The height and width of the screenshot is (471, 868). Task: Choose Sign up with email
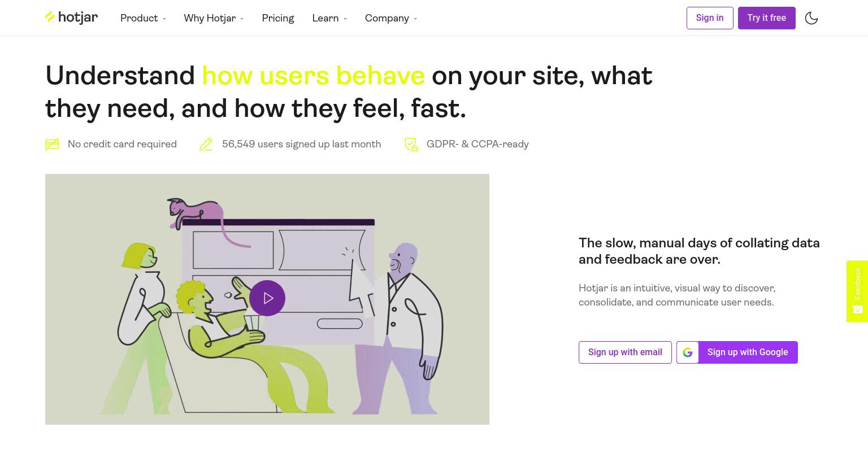pyautogui.click(x=625, y=352)
